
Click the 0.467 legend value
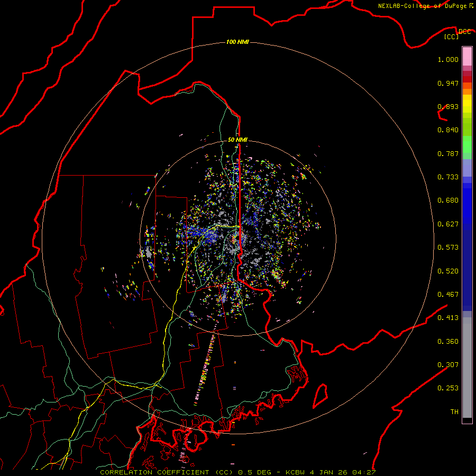(448, 295)
